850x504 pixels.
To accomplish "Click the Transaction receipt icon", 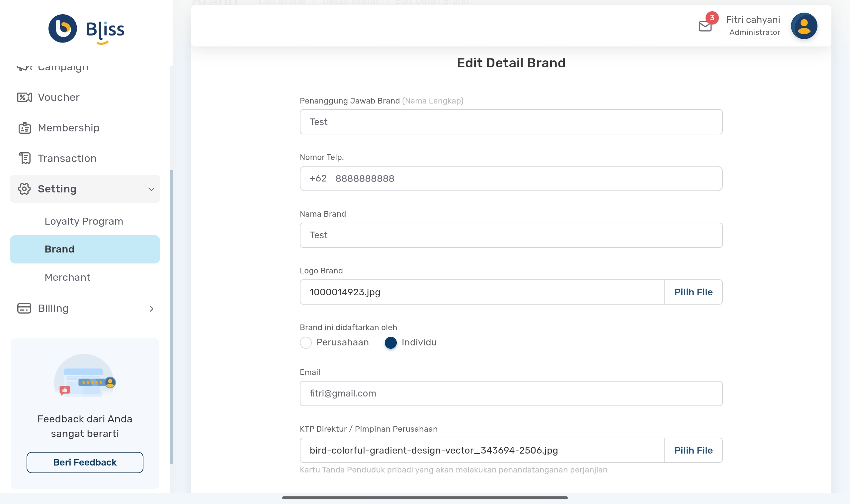I will pos(25,158).
